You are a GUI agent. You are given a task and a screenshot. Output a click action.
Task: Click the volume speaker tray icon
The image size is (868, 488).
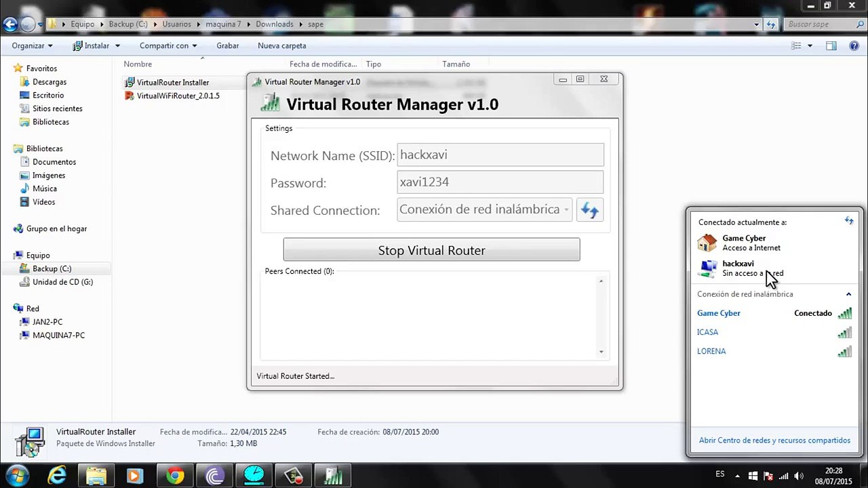[799, 476]
